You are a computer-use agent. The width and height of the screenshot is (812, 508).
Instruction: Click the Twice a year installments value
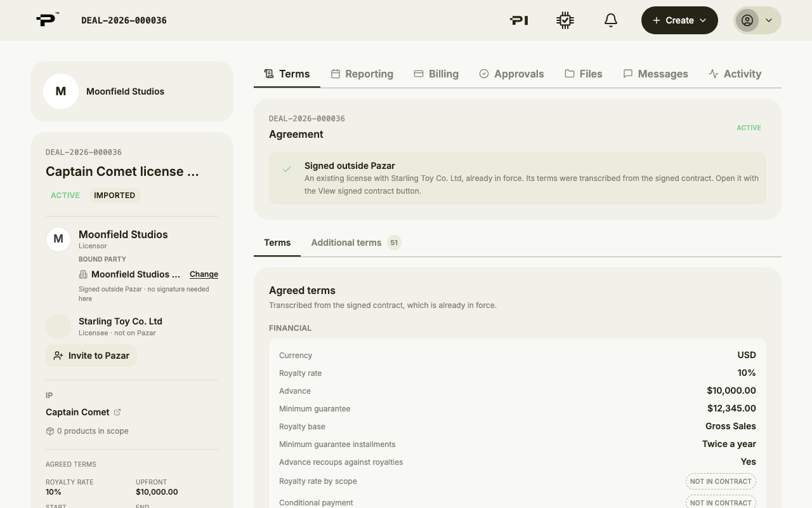pos(729,444)
